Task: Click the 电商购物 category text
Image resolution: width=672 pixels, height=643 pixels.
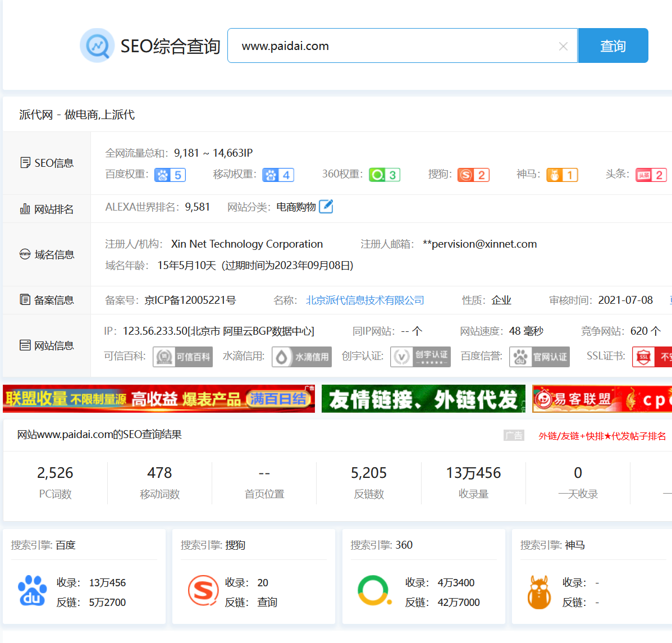Action: (x=296, y=207)
